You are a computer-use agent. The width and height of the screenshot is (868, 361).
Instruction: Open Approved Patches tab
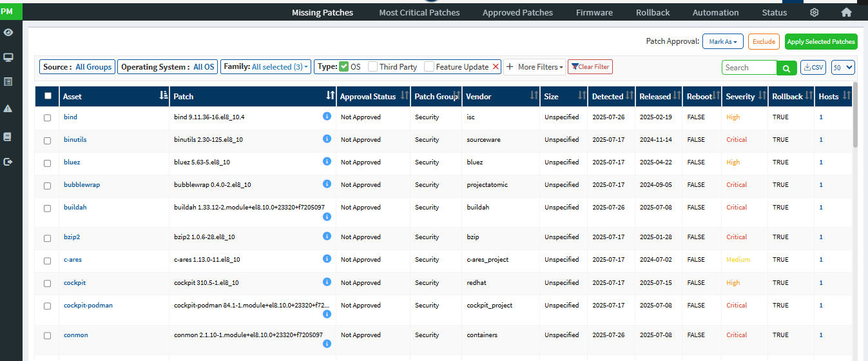click(517, 12)
